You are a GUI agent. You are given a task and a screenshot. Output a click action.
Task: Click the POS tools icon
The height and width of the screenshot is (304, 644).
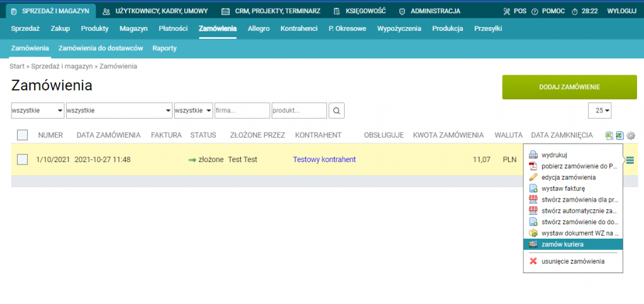pos(508,11)
